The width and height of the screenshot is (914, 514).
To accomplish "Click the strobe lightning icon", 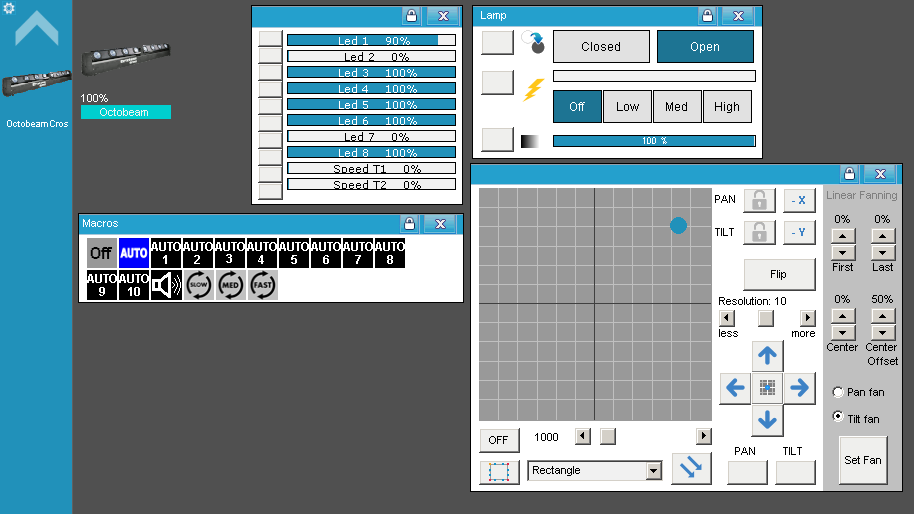I will (x=533, y=89).
